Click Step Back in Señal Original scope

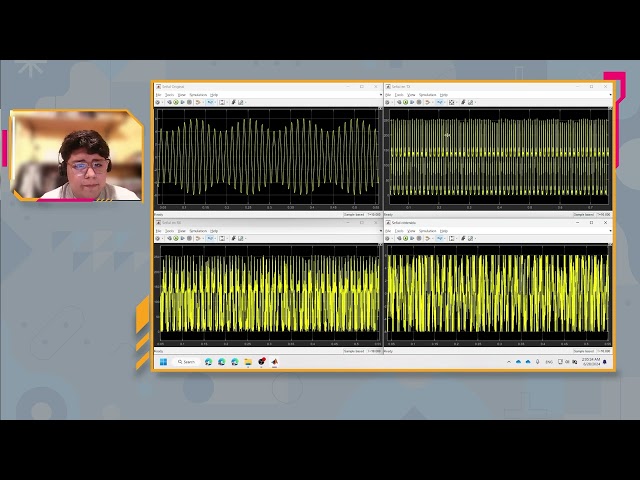click(x=169, y=102)
